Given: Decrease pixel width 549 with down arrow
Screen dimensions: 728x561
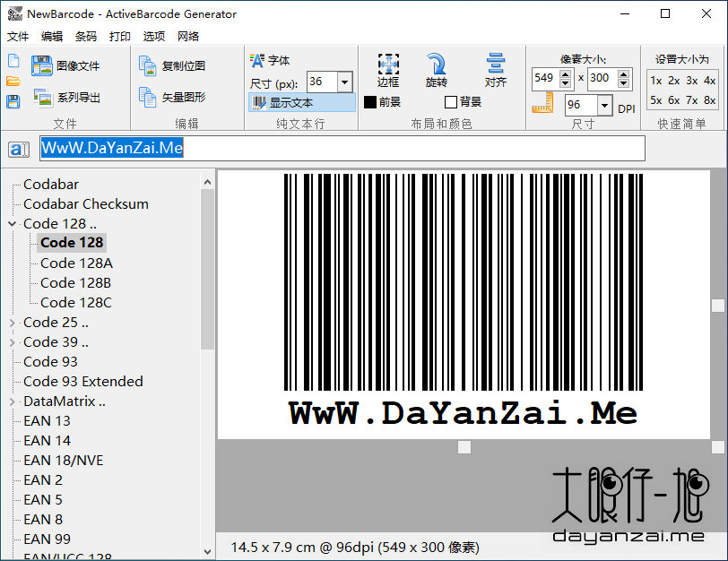Looking at the screenshot, I should click(x=565, y=83).
